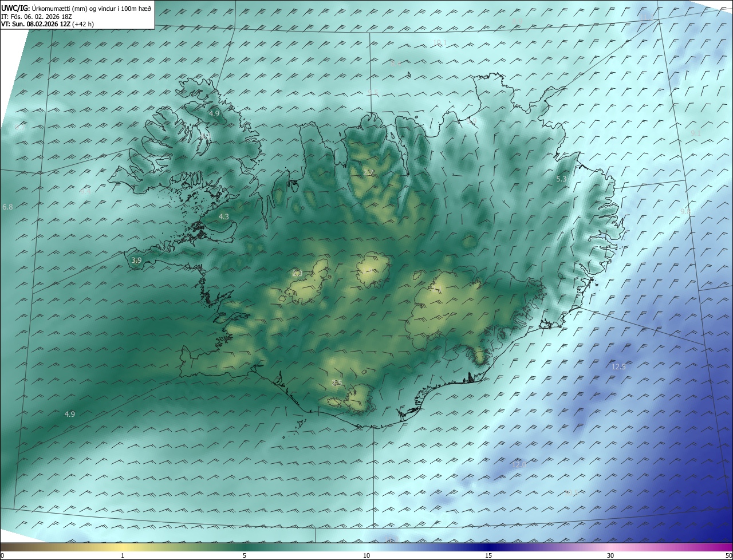
Task: Click the 9.8 value off the east coast
Action: click(x=685, y=211)
